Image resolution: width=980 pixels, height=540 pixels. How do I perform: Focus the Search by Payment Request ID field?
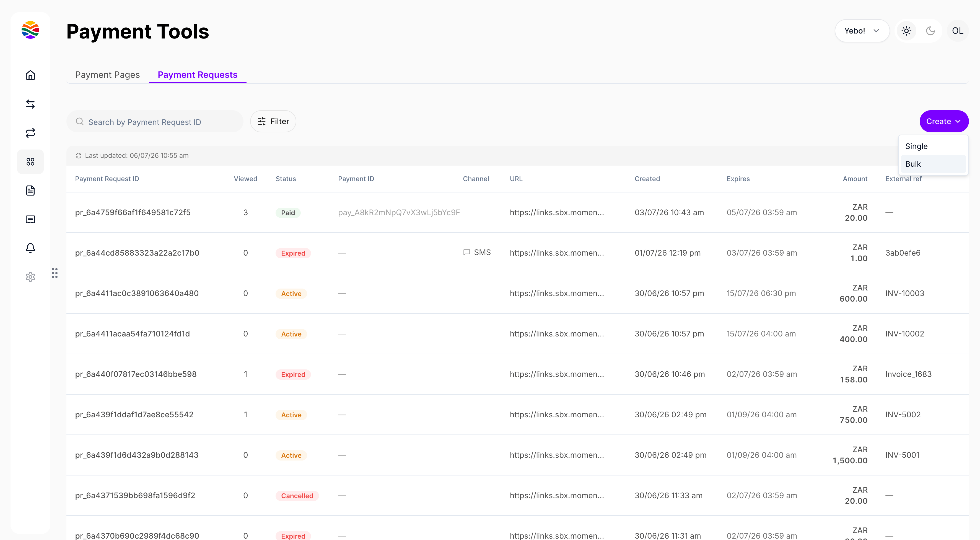(155, 122)
